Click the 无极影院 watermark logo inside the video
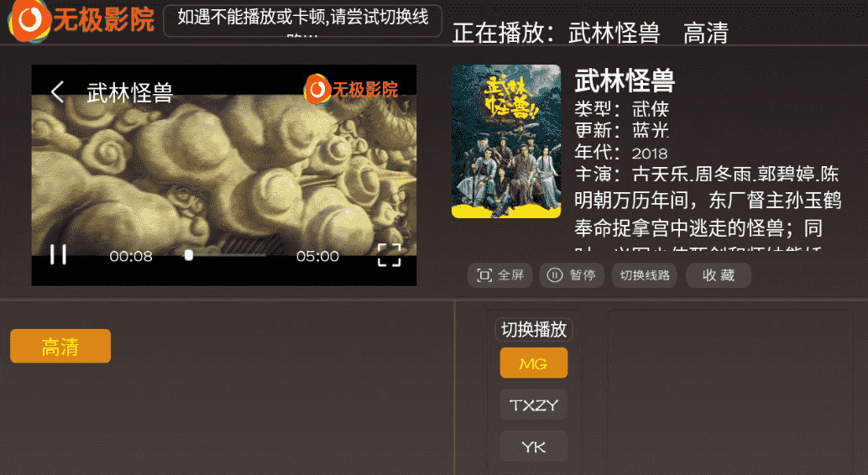 351,89
